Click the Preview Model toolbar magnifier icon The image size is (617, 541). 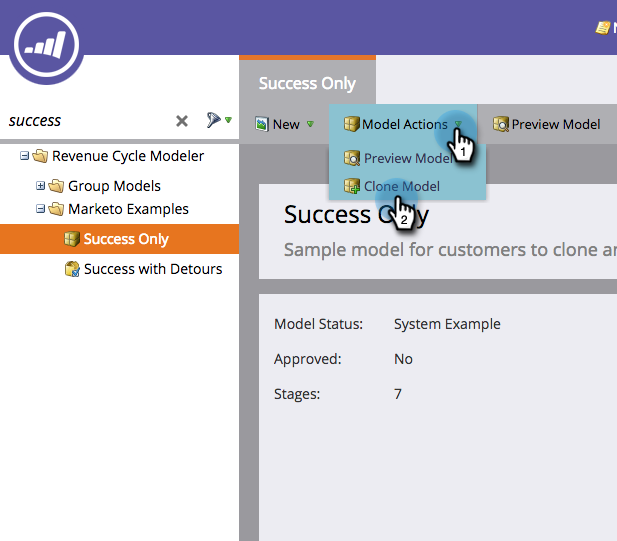click(501, 124)
